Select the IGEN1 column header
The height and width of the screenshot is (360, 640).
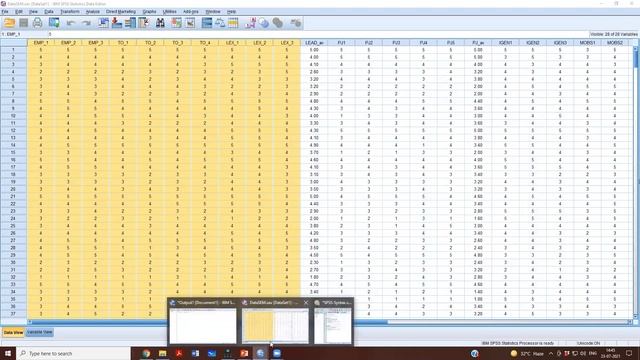pyautogui.click(x=505, y=42)
